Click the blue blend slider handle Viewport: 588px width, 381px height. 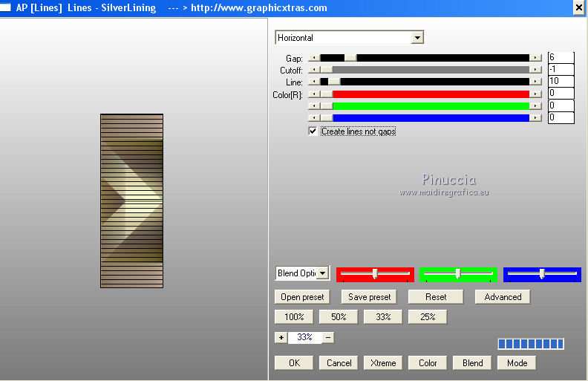(x=542, y=274)
